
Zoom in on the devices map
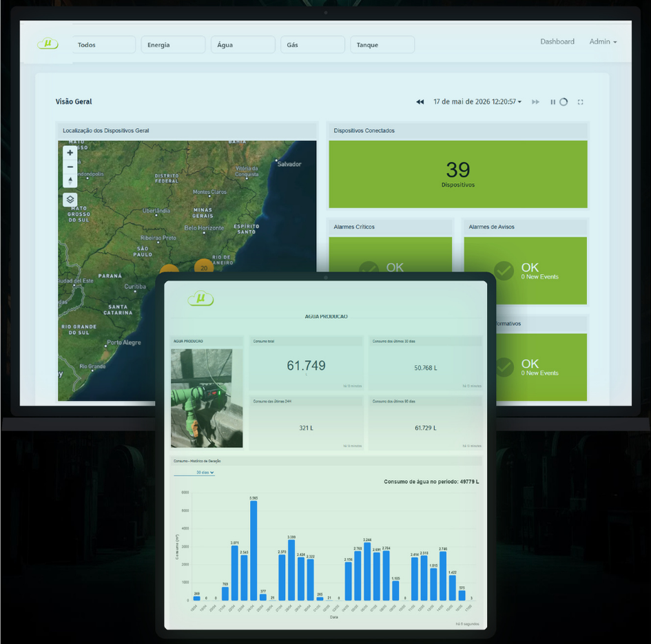pos(70,153)
